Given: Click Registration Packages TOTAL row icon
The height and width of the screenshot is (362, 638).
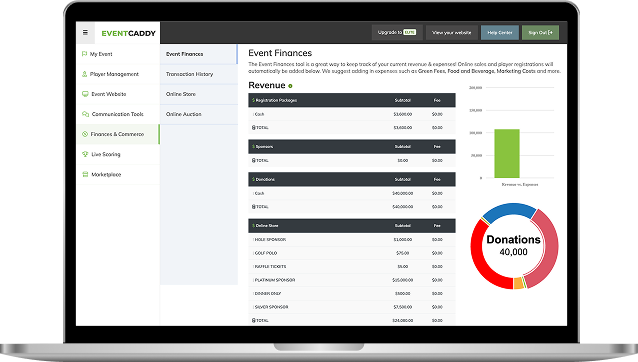Looking at the screenshot, I should tap(253, 128).
